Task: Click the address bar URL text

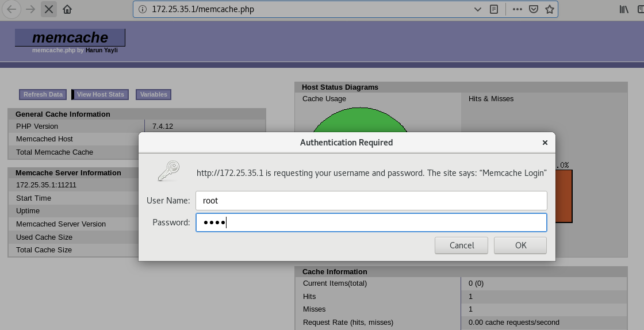Action: pos(203,9)
